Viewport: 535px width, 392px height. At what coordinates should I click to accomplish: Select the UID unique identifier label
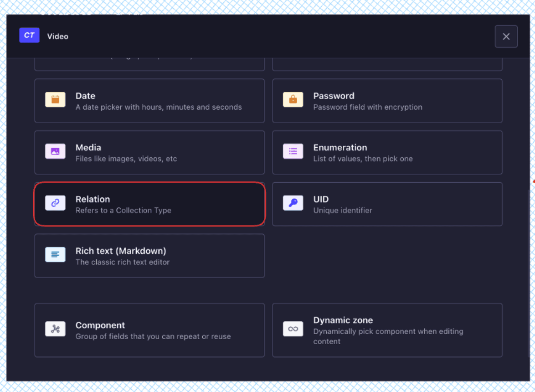[321, 199]
